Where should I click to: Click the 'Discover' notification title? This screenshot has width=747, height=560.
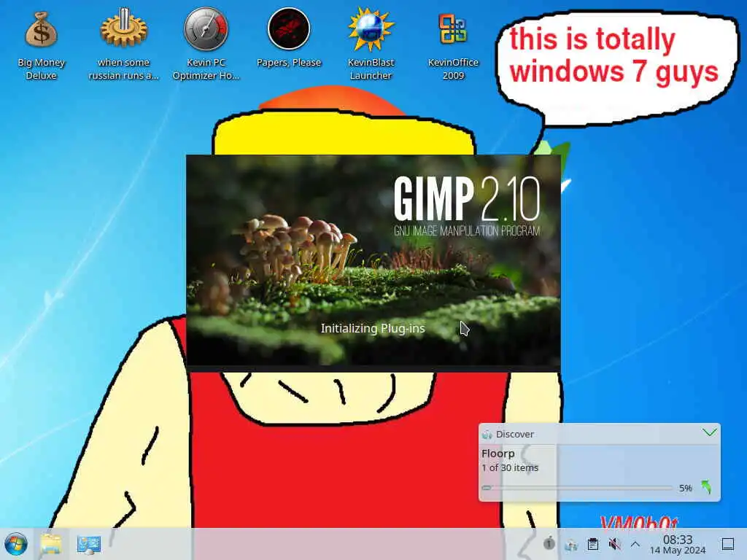[514, 435]
